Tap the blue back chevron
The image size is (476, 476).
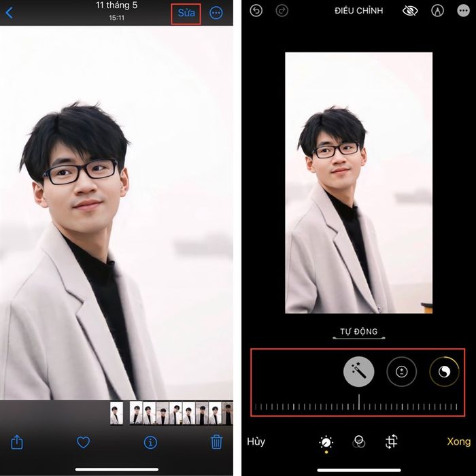[9, 13]
